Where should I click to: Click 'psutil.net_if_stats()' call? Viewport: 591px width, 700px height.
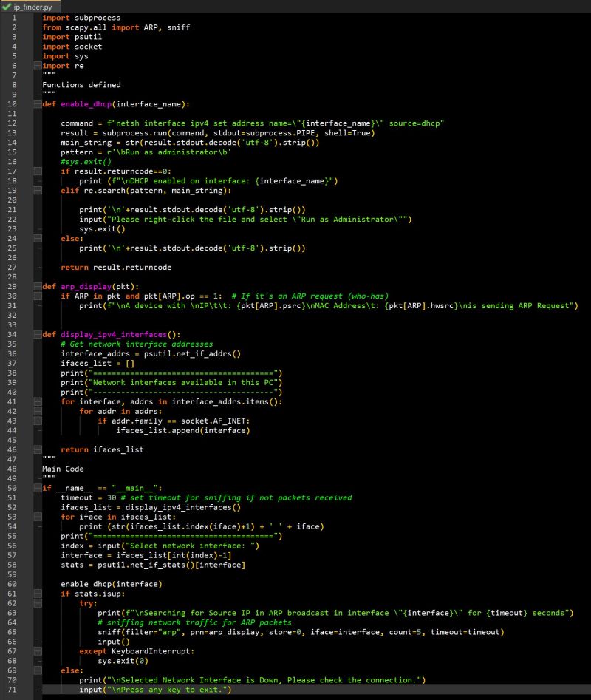[x=146, y=565]
